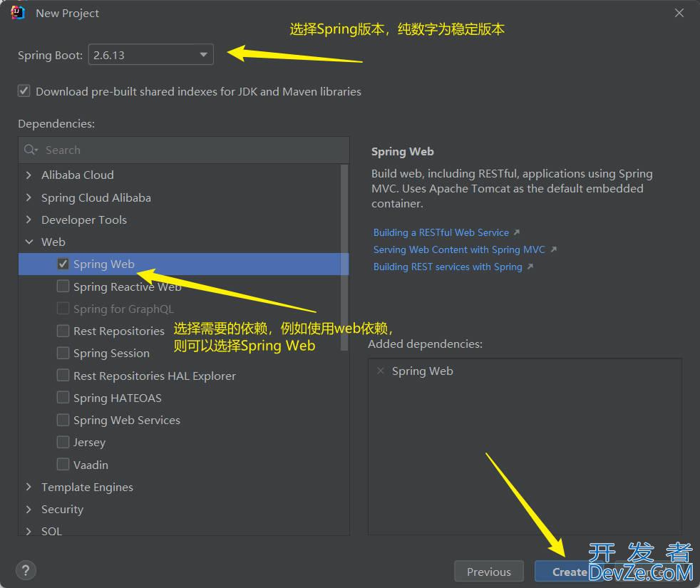Tick the Jersey dependency checkbox
The height and width of the screenshot is (588, 700).
click(63, 442)
